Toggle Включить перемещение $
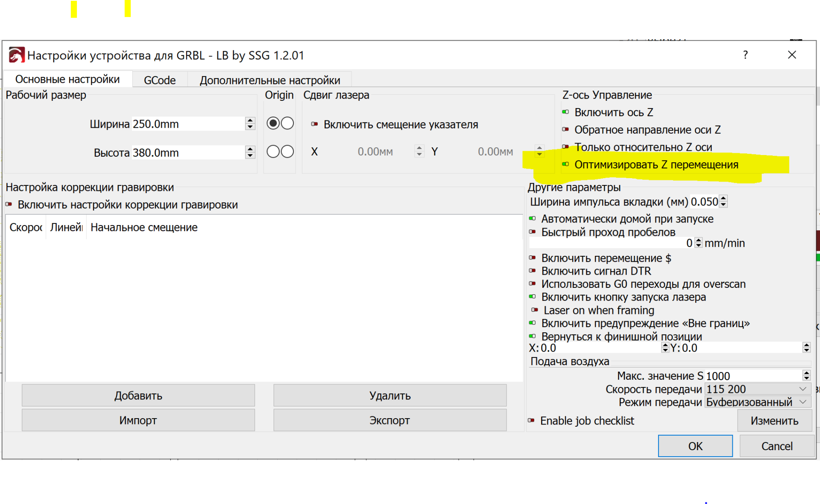The image size is (820, 504). tap(533, 258)
